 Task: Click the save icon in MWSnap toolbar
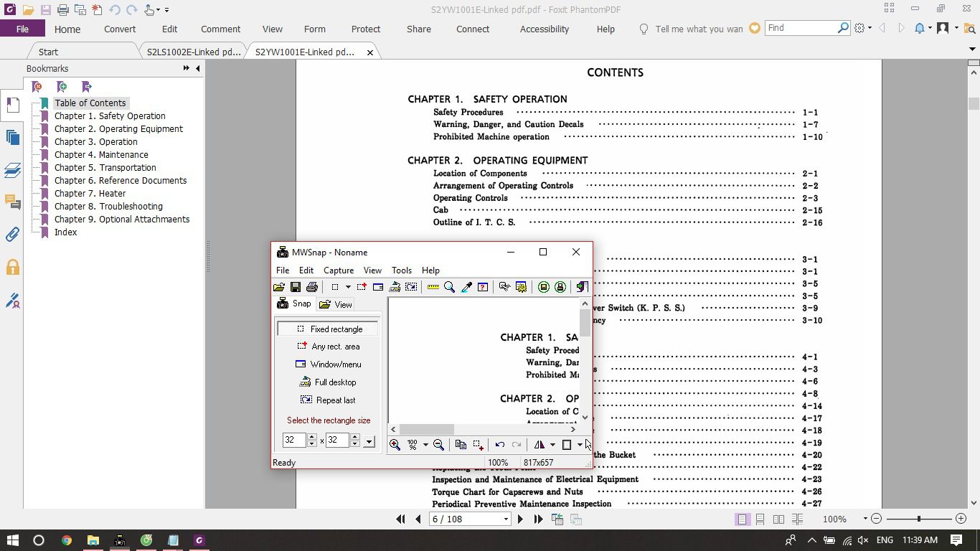(296, 287)
